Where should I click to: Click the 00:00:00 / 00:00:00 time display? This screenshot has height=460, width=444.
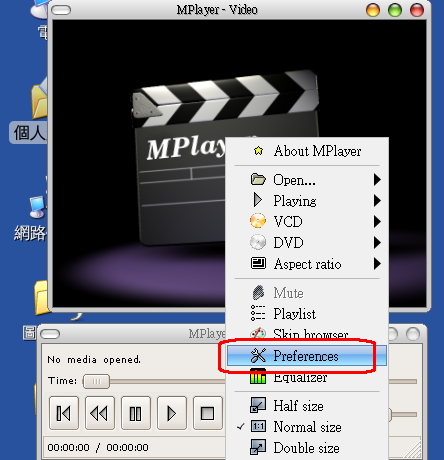[x=98, y=447]
